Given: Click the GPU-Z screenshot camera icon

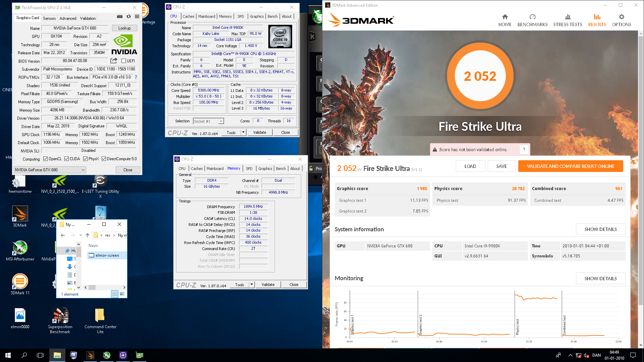Looking at the screenshot, I should (120, 16).
